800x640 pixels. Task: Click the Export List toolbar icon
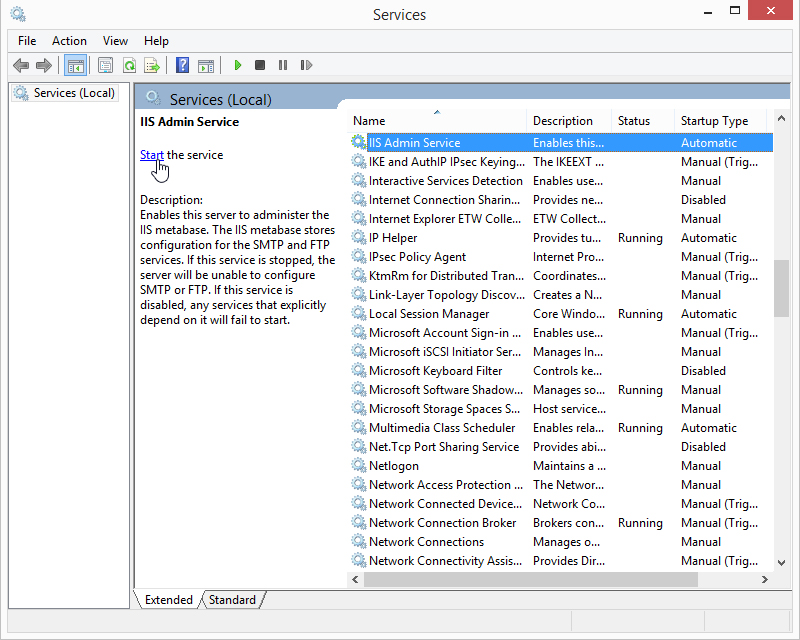152,65
